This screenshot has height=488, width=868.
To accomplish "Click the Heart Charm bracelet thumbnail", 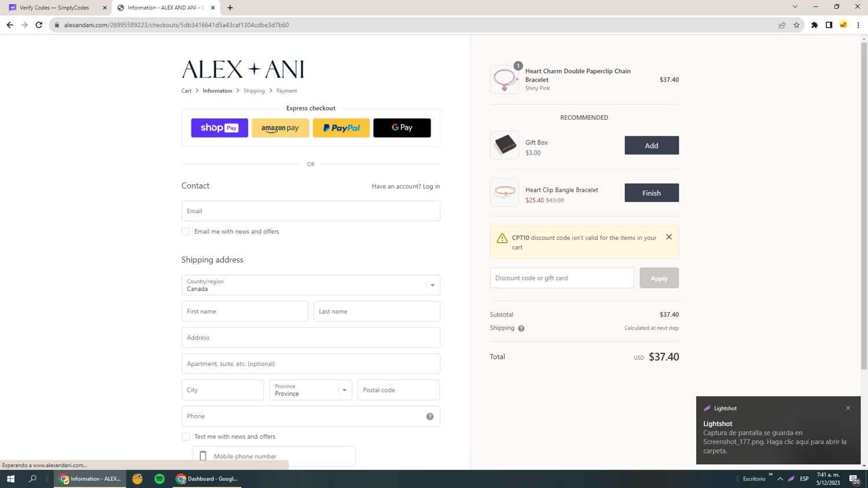I will coord(505,79).
